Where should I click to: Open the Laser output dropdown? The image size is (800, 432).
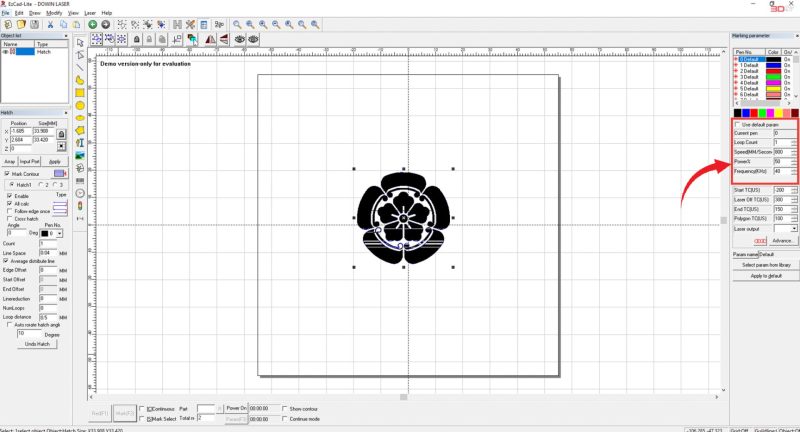point(794,229)
